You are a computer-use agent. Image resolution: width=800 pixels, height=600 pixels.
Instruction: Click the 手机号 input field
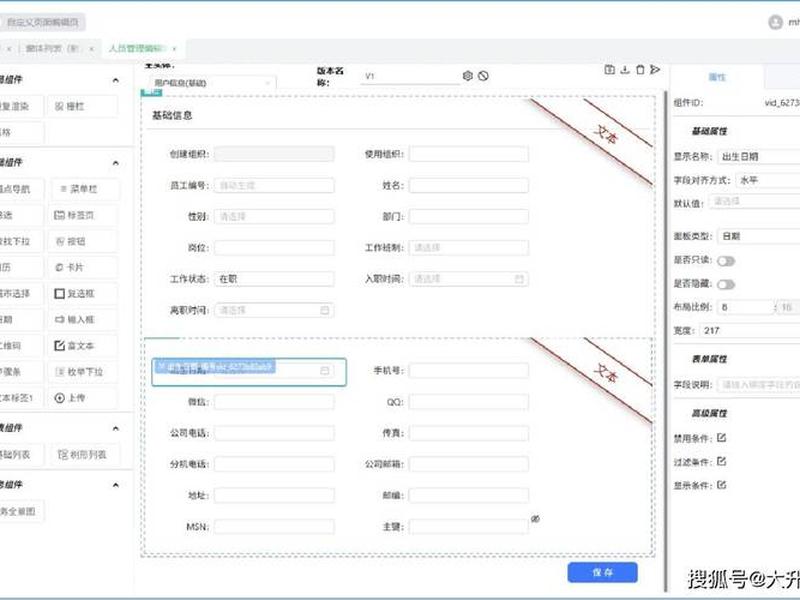point(469,370)
